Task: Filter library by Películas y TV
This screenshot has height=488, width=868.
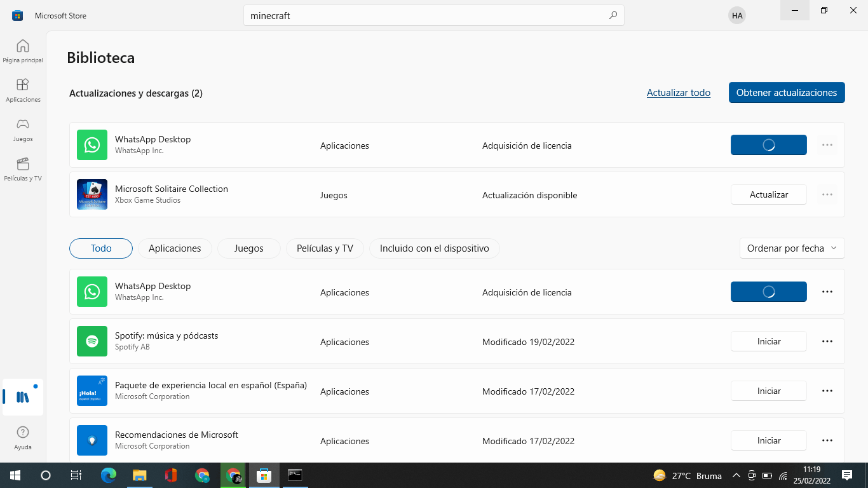Action: 325,248
